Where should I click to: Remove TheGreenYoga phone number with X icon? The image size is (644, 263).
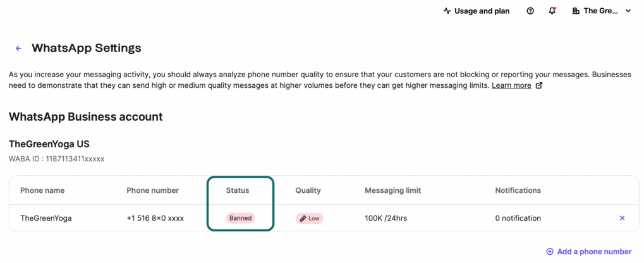coord(623,218)
